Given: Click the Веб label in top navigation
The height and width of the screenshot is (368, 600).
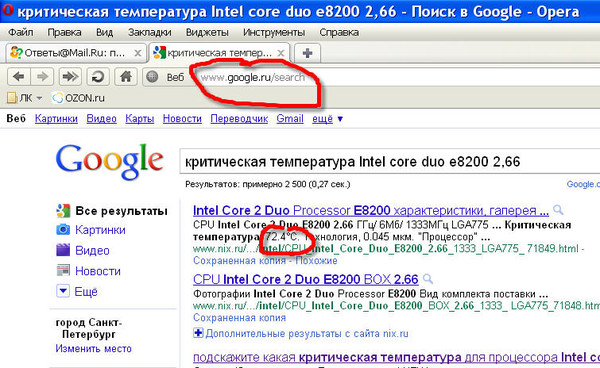Looking at the screenshot, I should [16, 119].
